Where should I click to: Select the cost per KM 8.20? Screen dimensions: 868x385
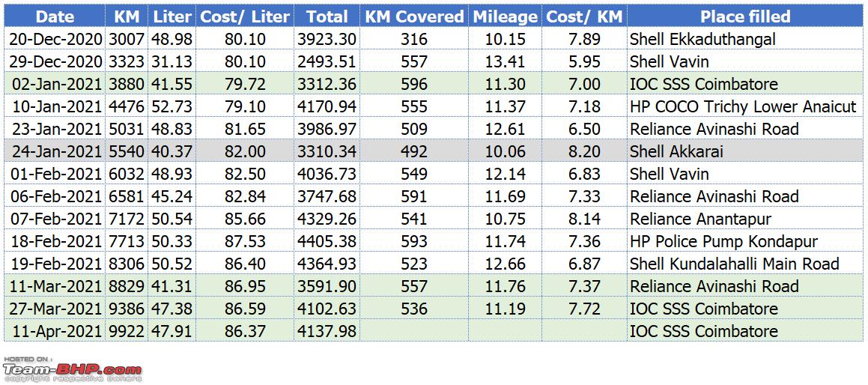[x=584, y=151]
